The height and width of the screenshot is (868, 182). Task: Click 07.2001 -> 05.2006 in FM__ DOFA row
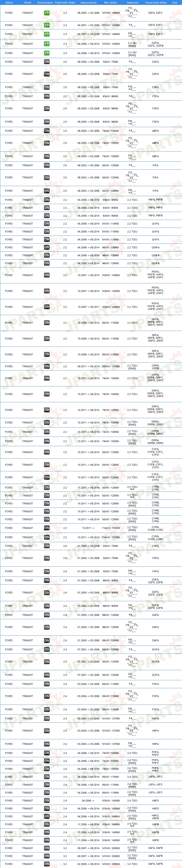88,675
